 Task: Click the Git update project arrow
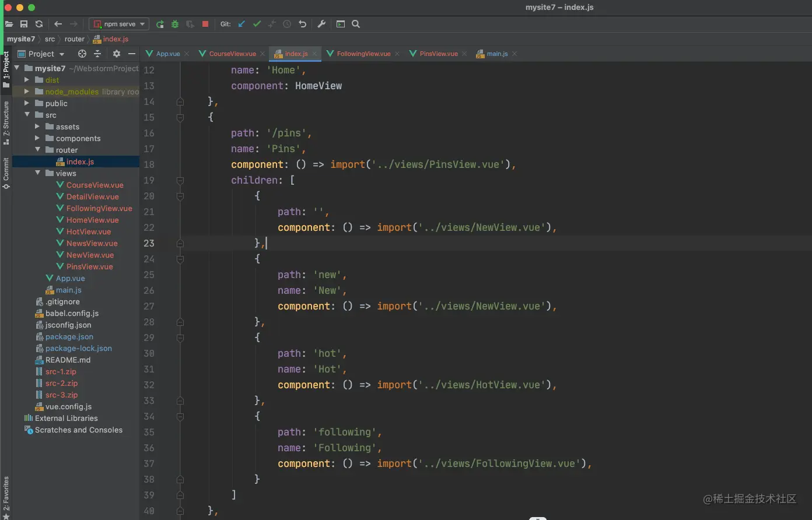[x=242, y=24]
